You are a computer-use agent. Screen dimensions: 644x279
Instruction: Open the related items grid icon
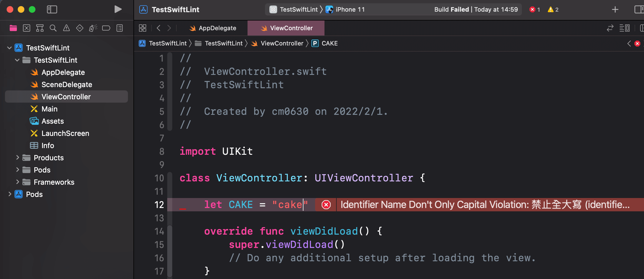click(x=143, y=28)
